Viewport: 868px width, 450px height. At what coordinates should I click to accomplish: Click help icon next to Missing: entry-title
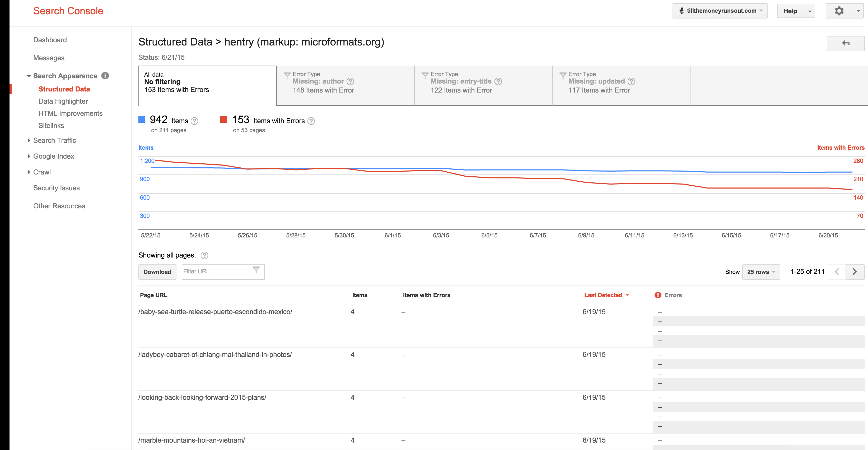point(498,81)
